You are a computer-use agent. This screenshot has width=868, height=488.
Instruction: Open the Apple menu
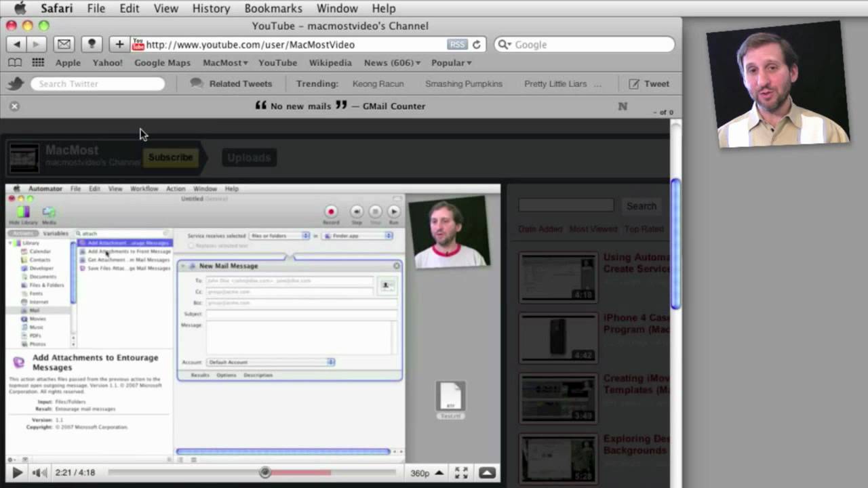point(20,8)
